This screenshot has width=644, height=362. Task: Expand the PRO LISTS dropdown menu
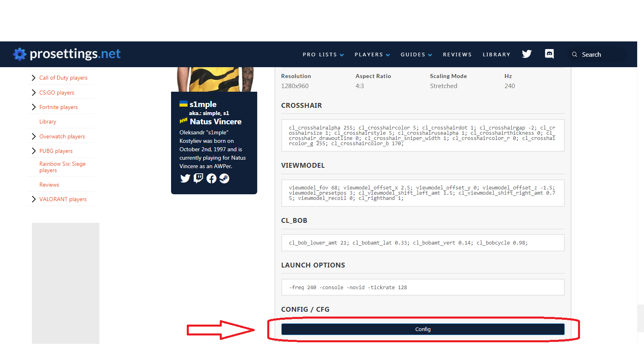(323, 55)
